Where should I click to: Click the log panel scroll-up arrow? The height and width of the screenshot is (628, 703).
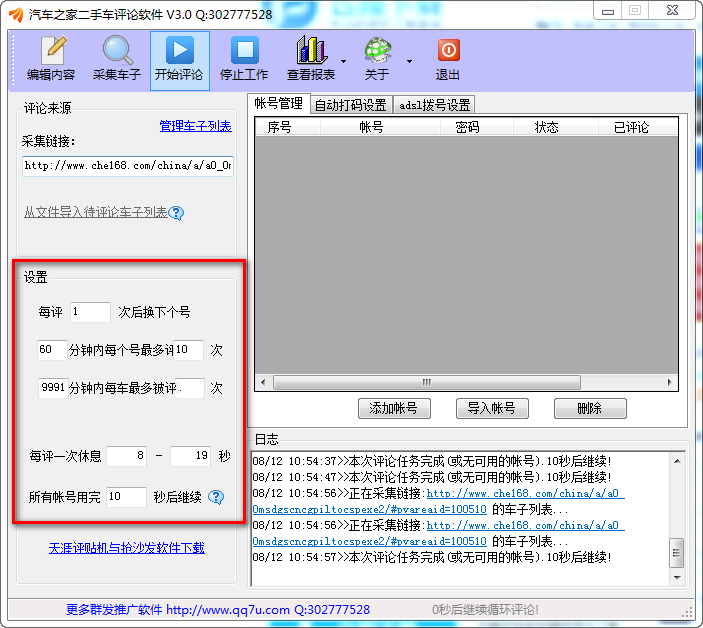click(x=677, y=462)
